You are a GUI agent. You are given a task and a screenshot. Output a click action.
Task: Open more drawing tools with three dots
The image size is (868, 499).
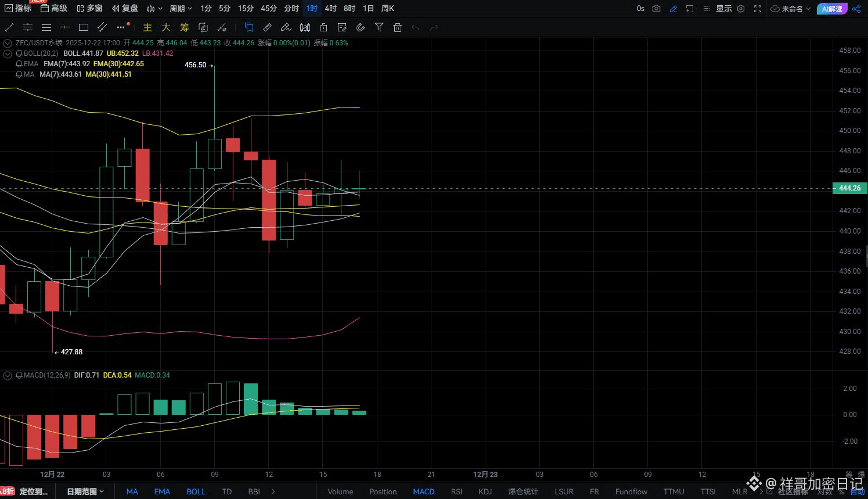pos(121,27)
